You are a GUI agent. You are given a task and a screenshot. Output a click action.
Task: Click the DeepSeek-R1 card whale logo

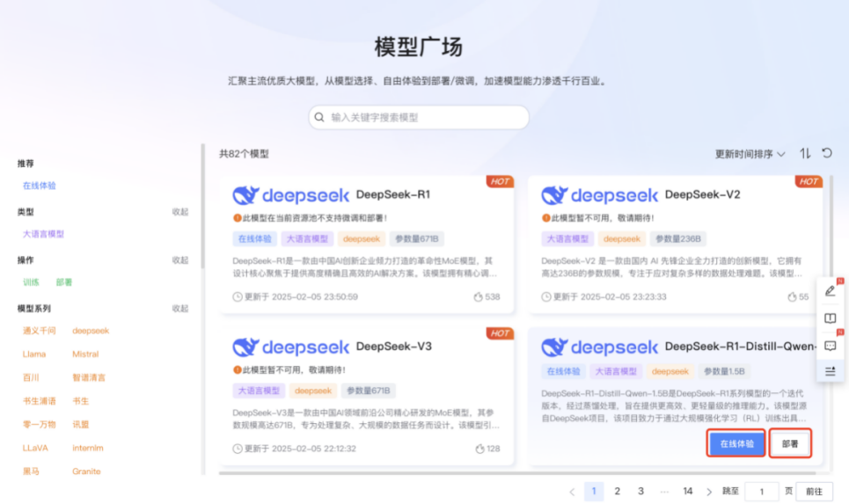point(245,195)
